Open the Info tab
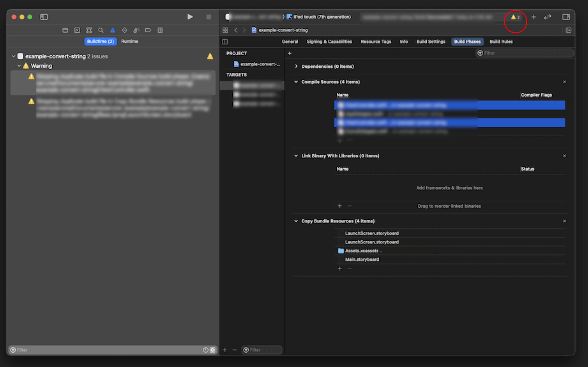Viewport: 588px width, 367px height. (404, 42)
